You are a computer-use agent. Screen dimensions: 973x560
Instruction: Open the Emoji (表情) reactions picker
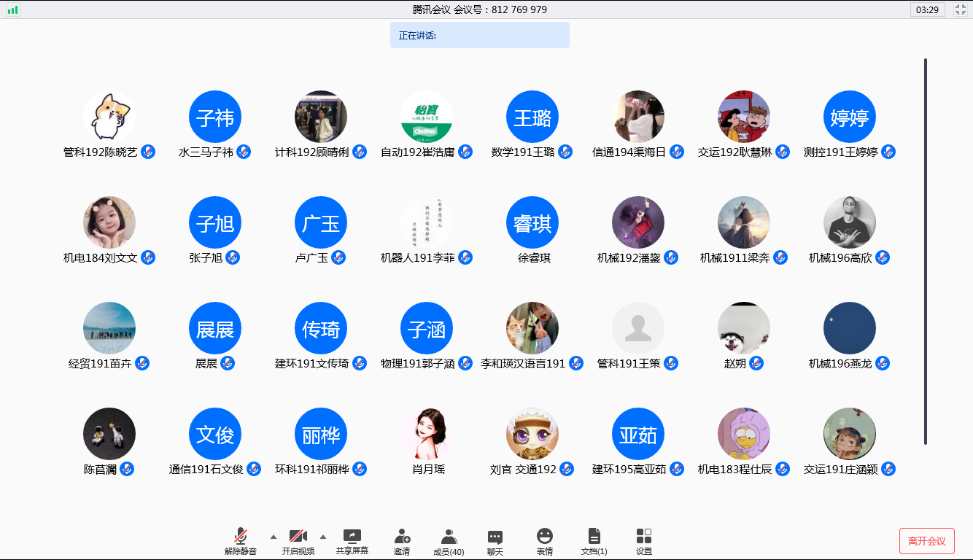[x=545, y=537]
